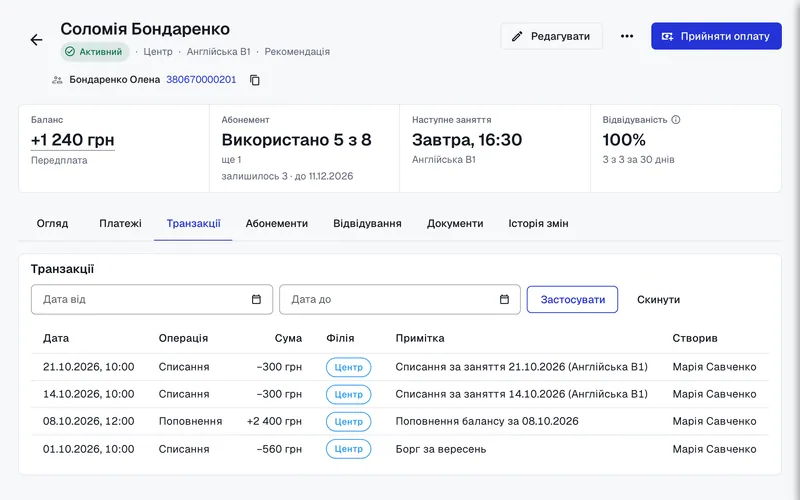Image resolution: width=800 pixels, height=500 pixels.
Task: Click the Створив column header
Action: (695, 338)
